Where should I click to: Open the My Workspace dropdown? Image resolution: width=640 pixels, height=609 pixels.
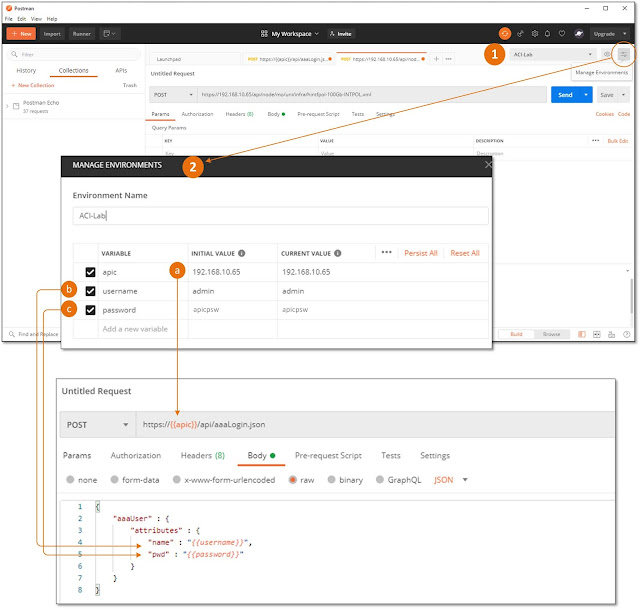290,33
